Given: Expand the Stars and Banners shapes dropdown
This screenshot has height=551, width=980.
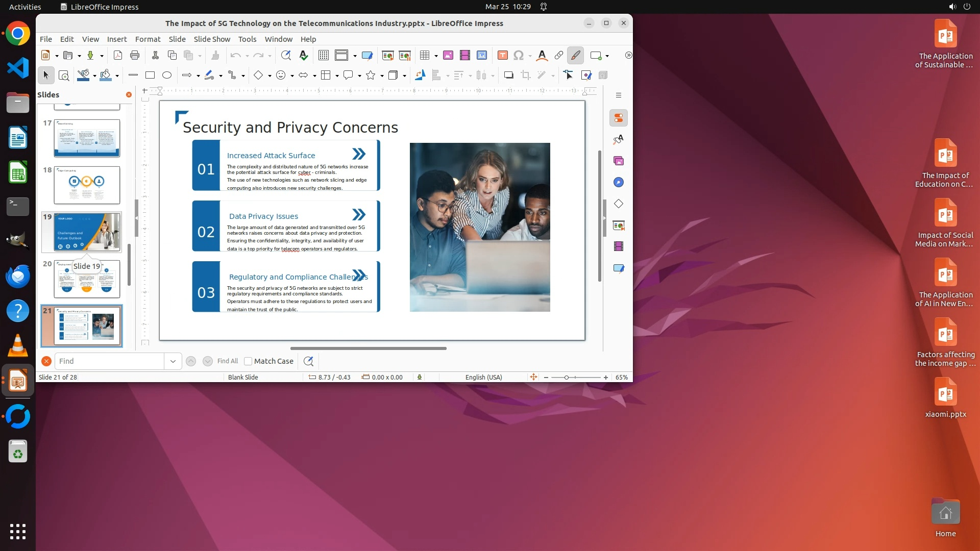Looking at the screenshot, I should click(382, 76).
